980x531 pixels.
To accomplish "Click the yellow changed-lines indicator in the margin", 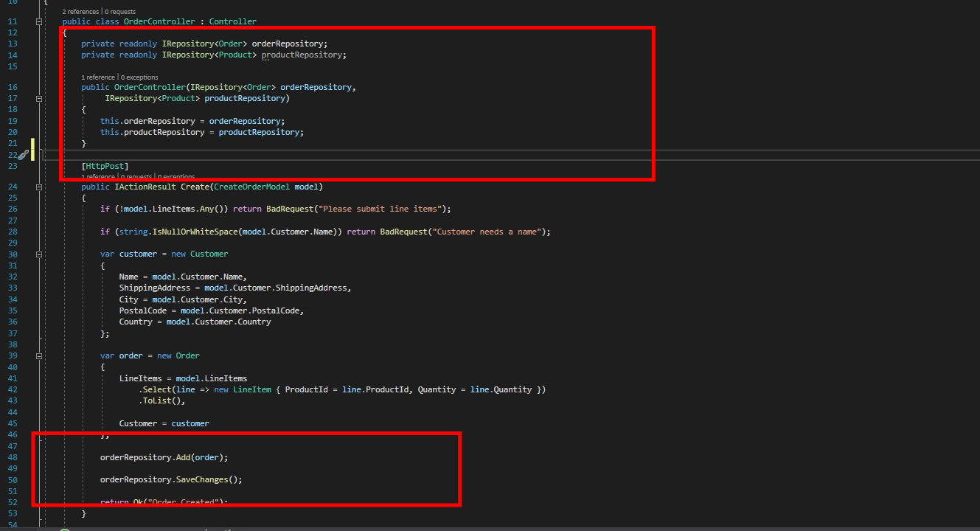I will tap(32, 150).
